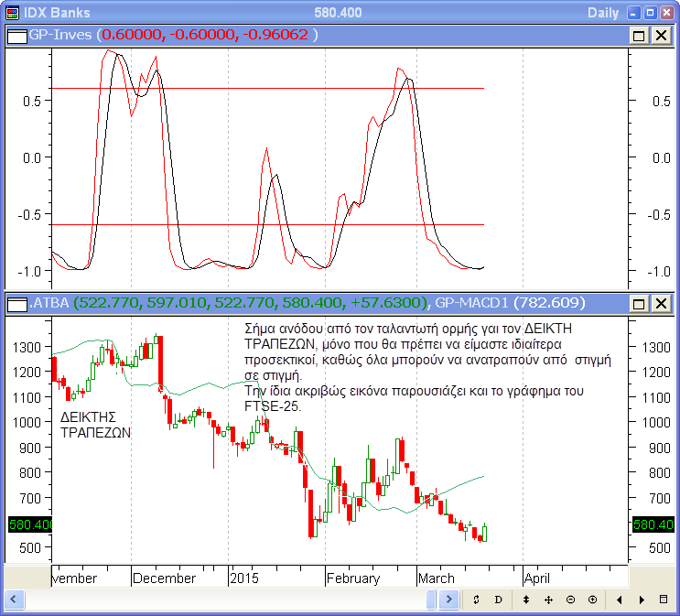Click the '580.400' value in title bar
The width and height of the screenshot is (680, 616).
click(338, 13)
